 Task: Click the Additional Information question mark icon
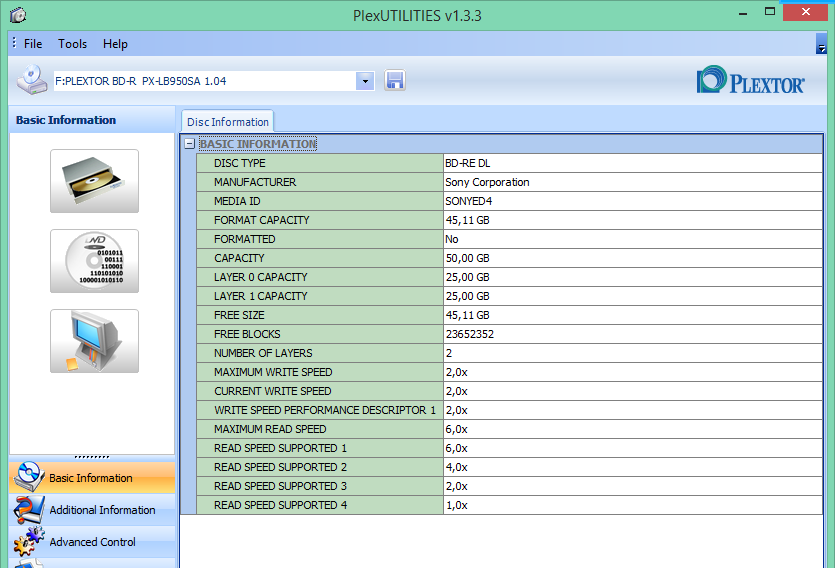click(28, 509)
